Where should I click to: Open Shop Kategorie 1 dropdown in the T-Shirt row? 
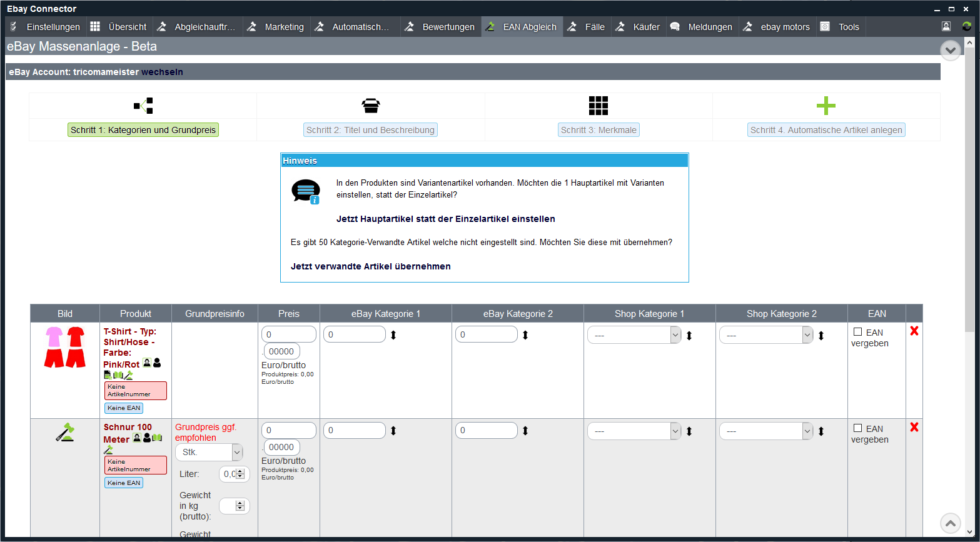pyautogui.click(x=634, y=335)
